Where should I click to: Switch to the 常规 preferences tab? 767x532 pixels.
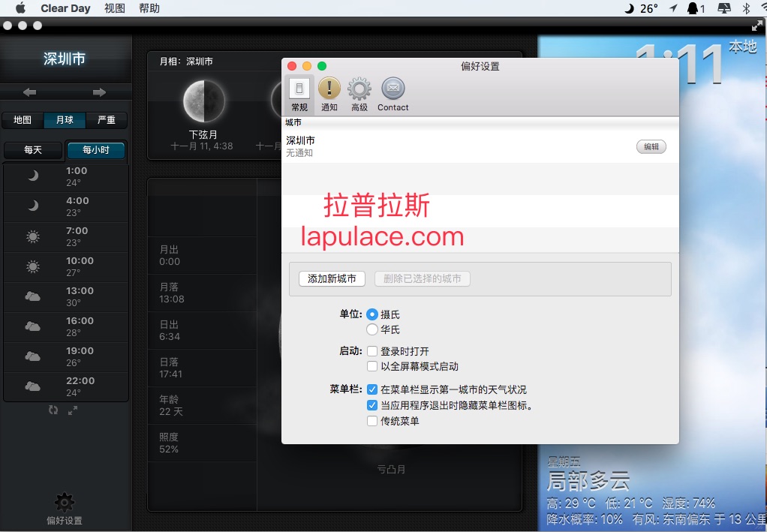(x=299, y=95)
